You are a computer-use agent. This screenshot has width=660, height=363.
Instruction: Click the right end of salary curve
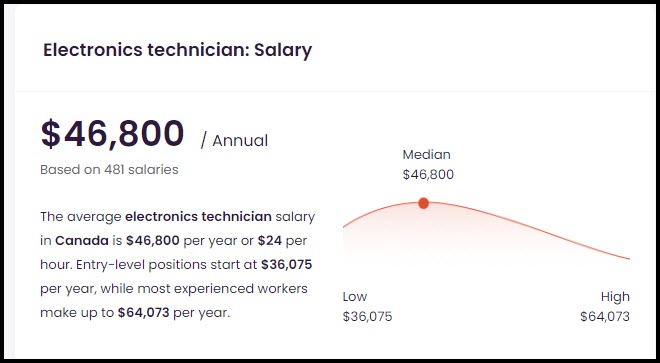[629, 259]
